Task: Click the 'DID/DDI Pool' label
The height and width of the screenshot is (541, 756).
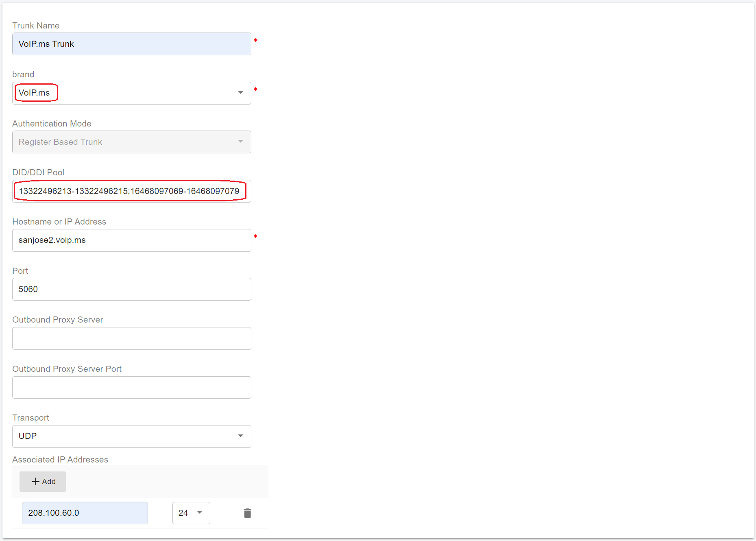Action: (38, 172)
